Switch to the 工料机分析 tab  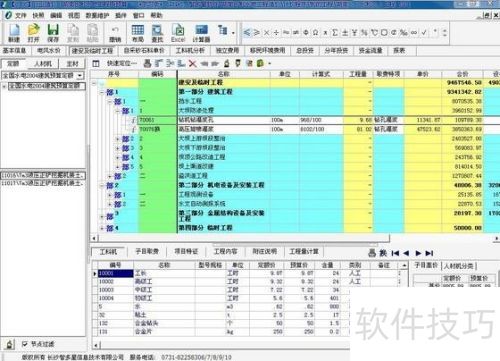point(190,51)
